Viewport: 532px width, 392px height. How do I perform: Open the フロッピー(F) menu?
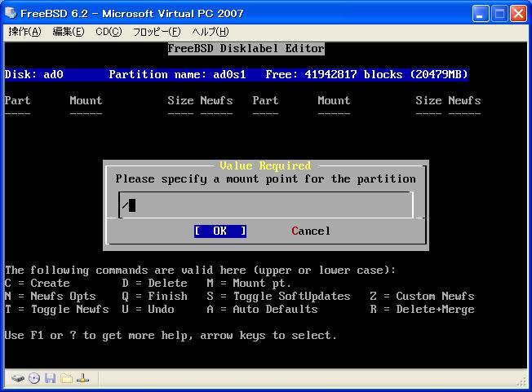[x=157, y=32]
